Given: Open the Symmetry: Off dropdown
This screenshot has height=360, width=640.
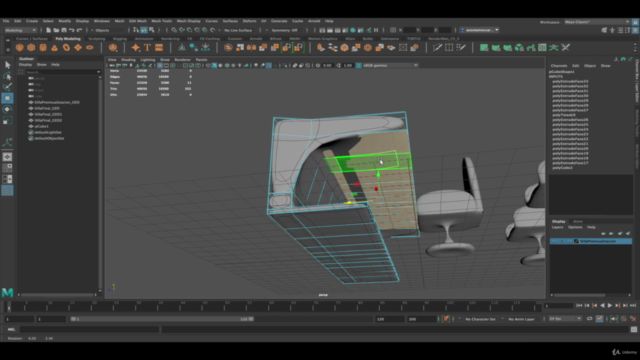Looking at the screenshot, I should pyautogui.click(x=284, y=30).
